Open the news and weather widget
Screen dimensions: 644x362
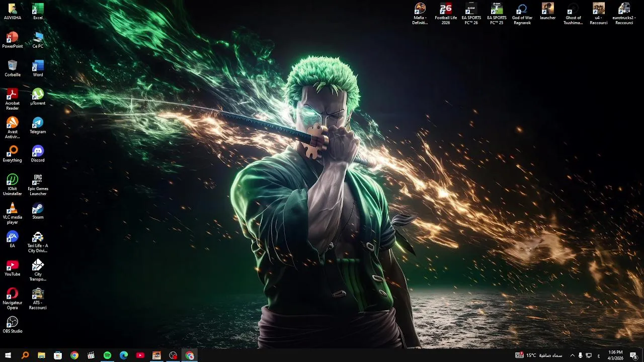tap(539, 355)
